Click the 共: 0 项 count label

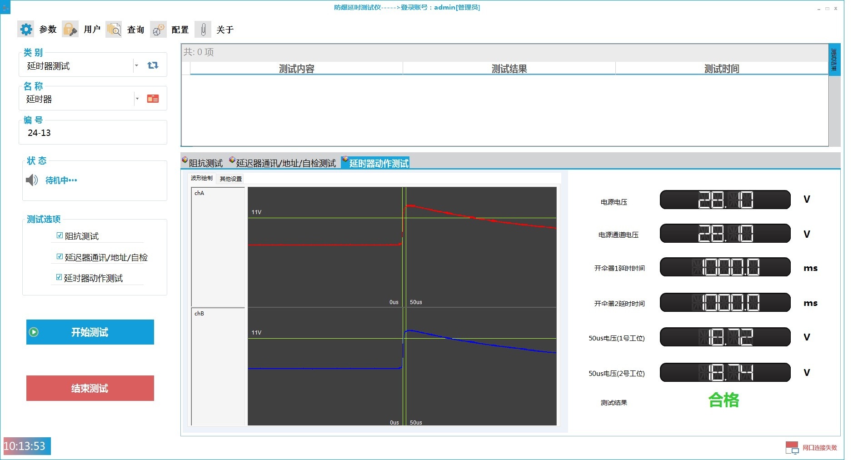pos(199,52)
